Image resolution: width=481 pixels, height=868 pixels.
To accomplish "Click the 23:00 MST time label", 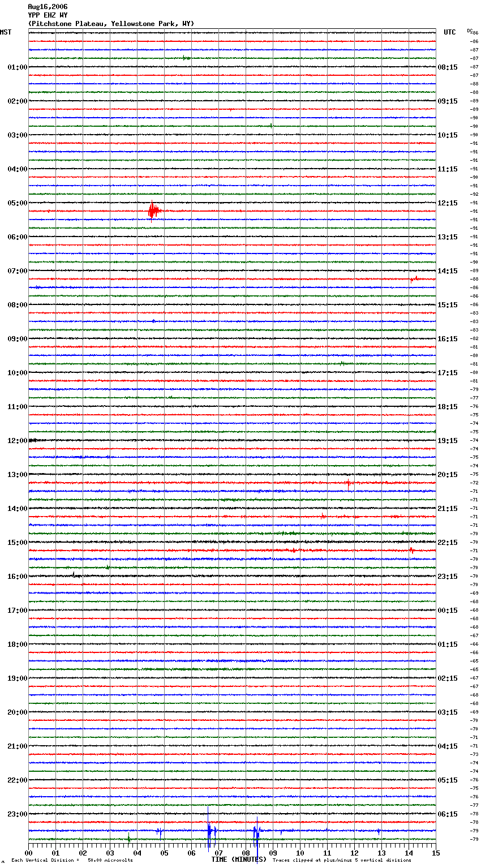I will coord(17,814).
